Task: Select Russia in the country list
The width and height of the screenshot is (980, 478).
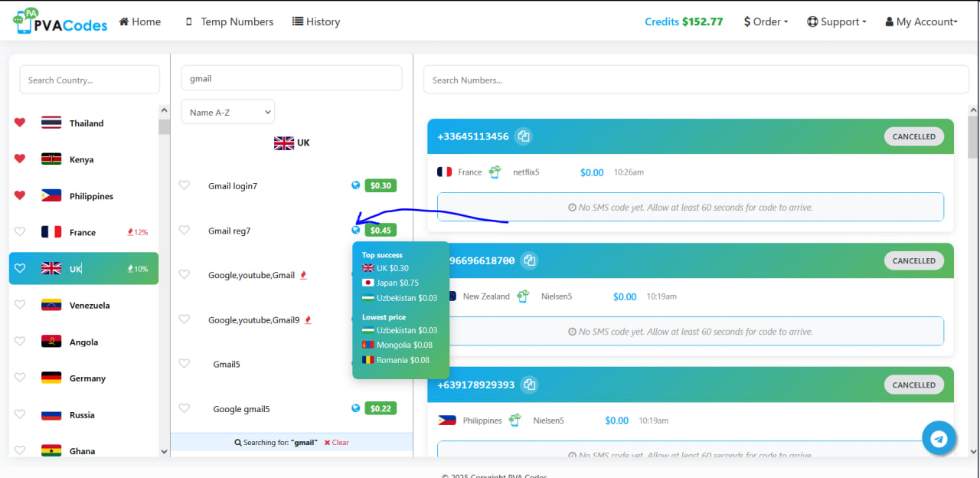Action: tap(83, 414)
